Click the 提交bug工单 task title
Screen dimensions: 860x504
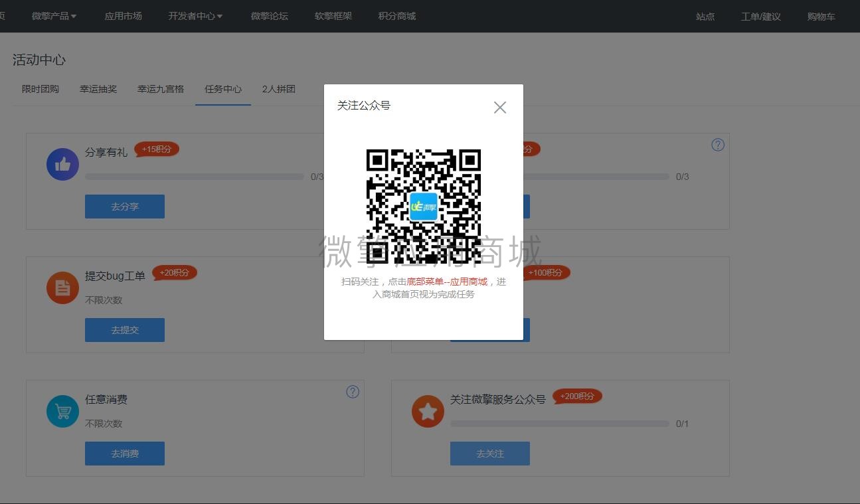point(115,276)
